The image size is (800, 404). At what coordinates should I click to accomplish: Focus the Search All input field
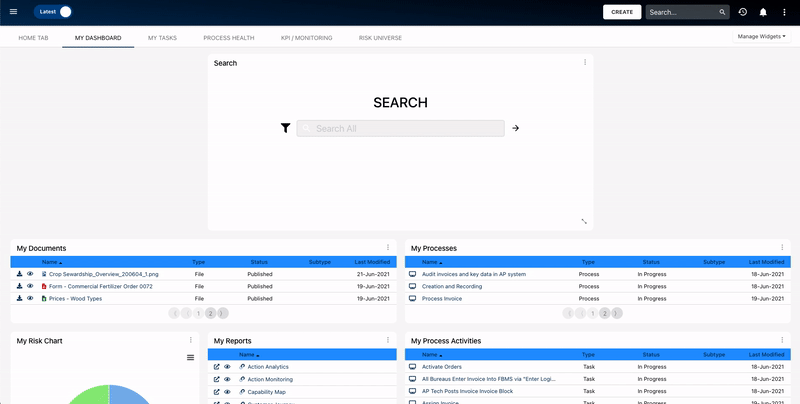[401, 129]
